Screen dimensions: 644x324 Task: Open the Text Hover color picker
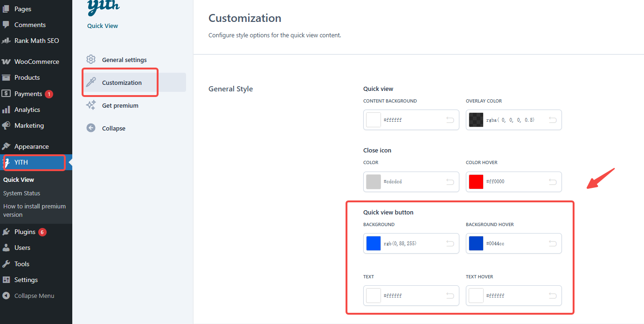(476, 295)
